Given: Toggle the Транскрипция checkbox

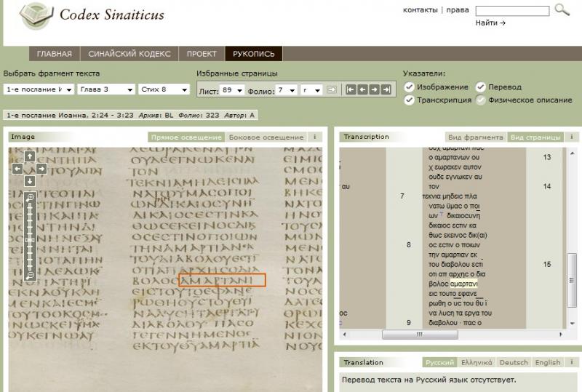Looking at the screenshot, I should click(x=410, y=100).
